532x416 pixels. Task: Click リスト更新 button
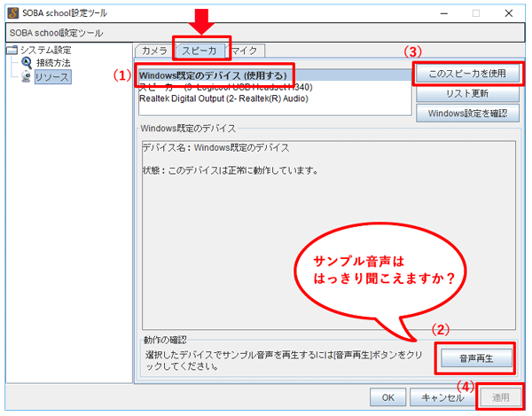tap(467, 93)
